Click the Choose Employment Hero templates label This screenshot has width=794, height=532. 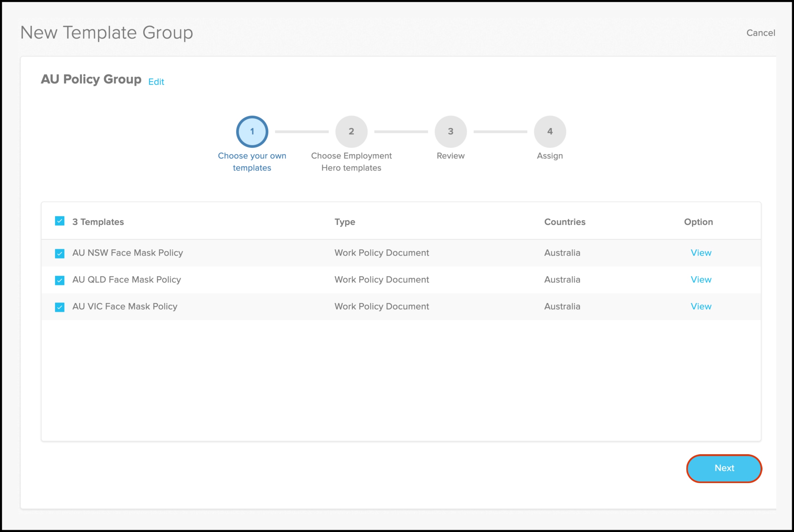click(x=351, y=162)
